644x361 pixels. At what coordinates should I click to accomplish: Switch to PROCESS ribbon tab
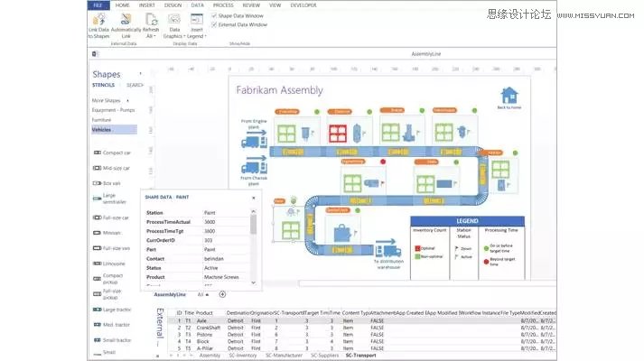[x=223, y=5]
